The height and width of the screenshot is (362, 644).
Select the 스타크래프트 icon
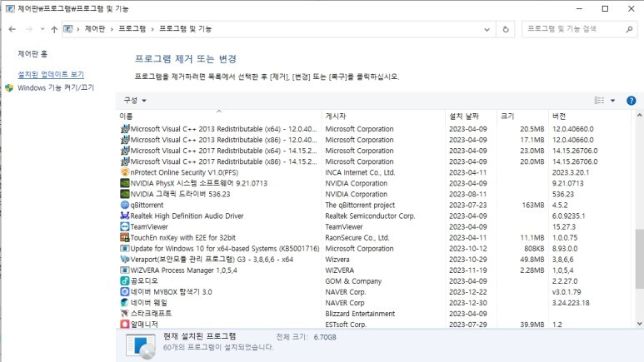pos(125,313)
